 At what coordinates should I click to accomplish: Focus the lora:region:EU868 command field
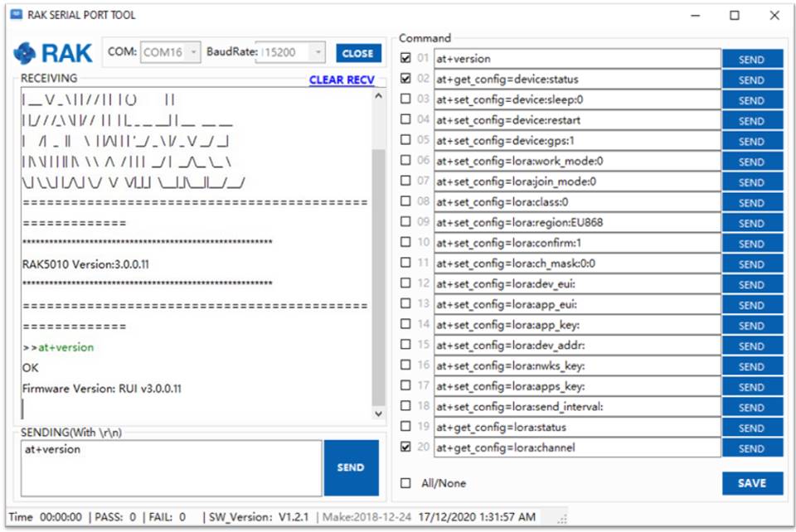[x=577, y=222]
